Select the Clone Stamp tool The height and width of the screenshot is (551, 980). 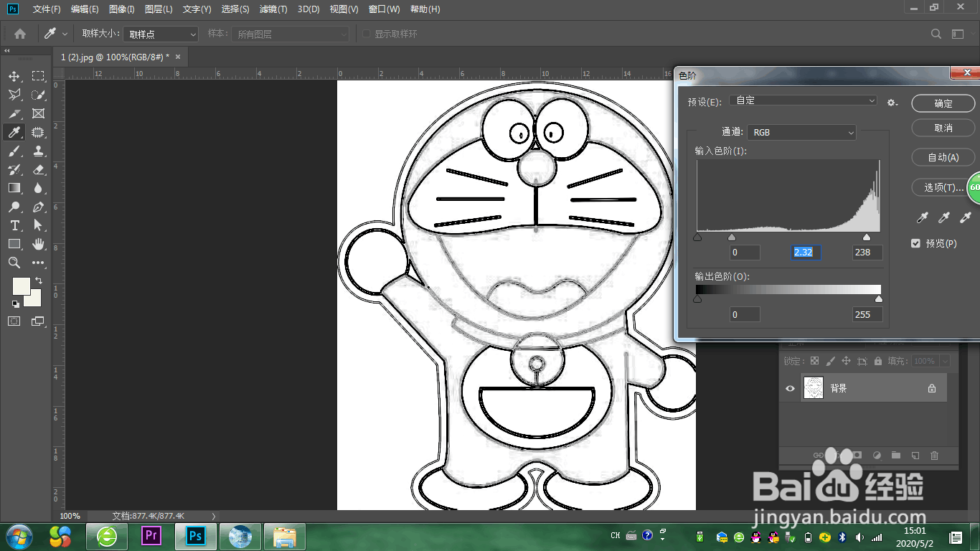coord(38,151)
